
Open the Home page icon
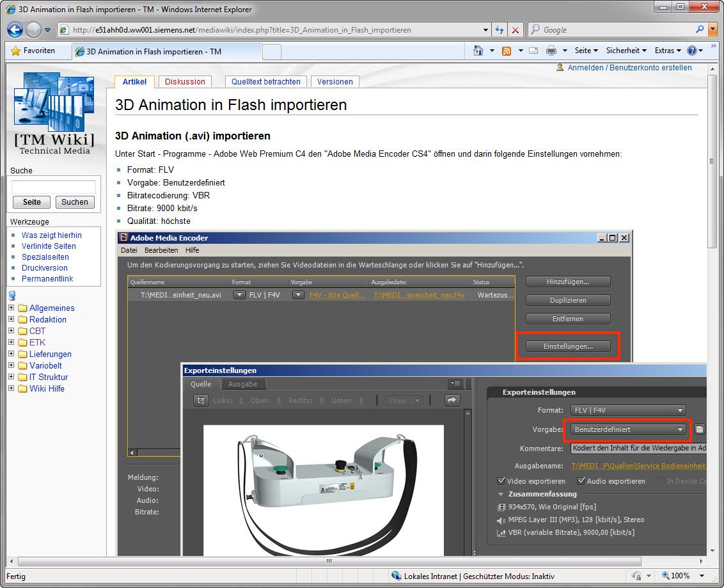(x=478, y=51)
